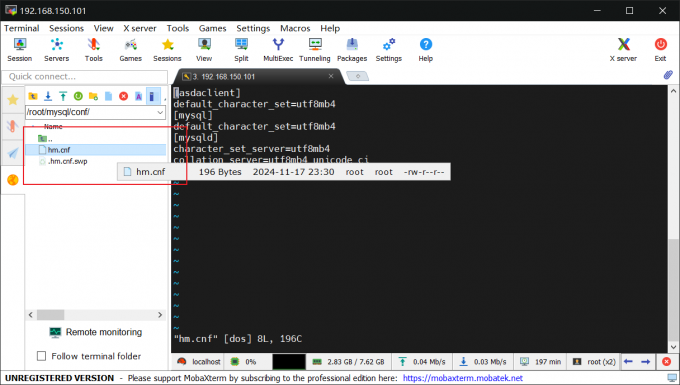Expand the /root/mysql/conf/ path dropdown
The height and width of the screenshot is (385, 680).
(x=160, y=112)
